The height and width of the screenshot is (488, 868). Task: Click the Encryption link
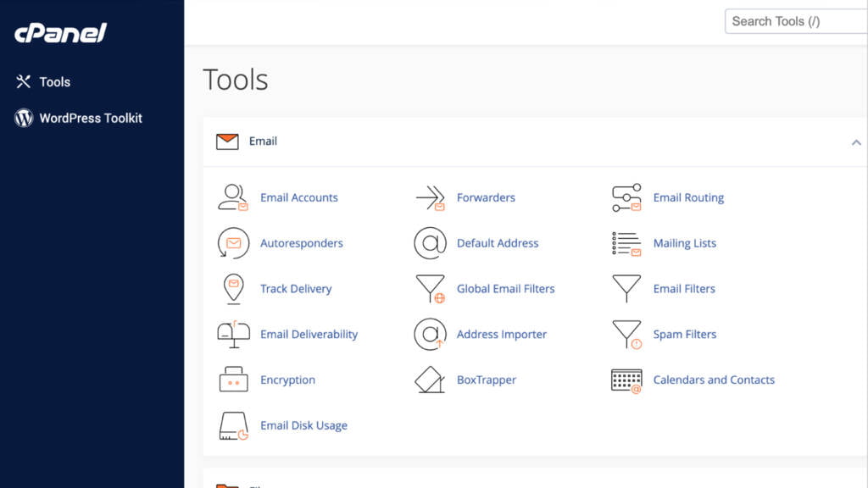[x=287, y=380]
